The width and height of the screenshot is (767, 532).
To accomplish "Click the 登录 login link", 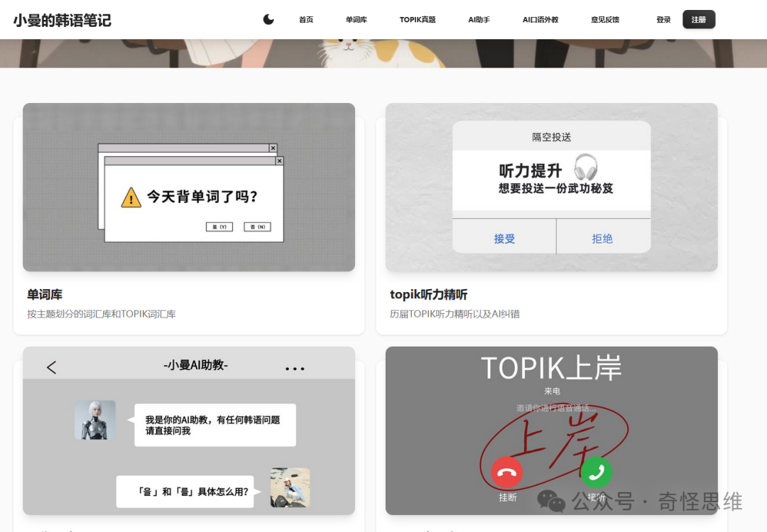I will click(x=663, y=20).
